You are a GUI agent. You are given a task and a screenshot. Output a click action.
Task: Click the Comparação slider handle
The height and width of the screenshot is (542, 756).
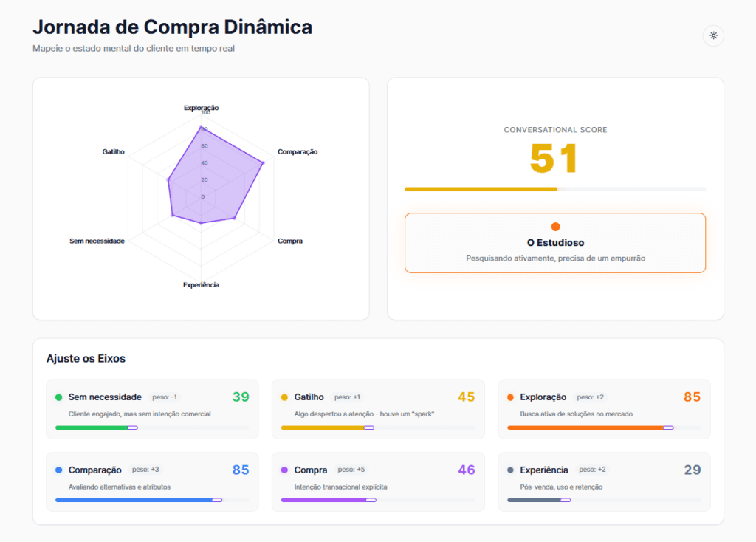tap(217, 500)
